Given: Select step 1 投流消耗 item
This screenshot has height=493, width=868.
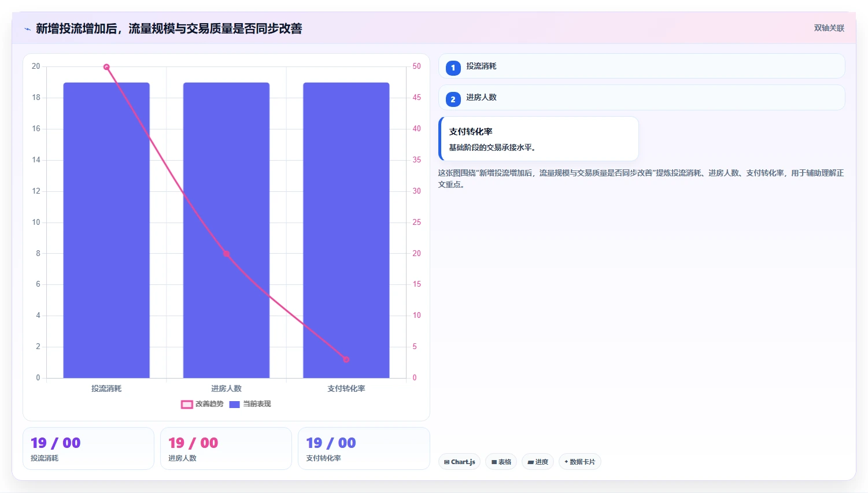Looking at the screenshot, I should point(641,66).
